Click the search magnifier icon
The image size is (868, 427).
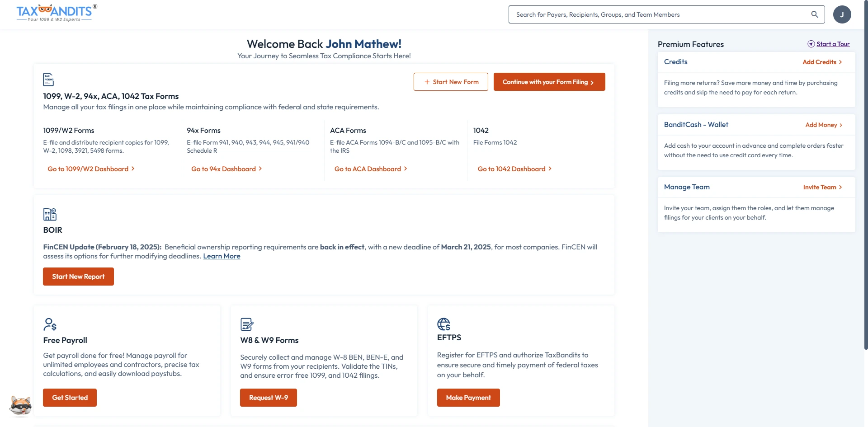[815, 14]
